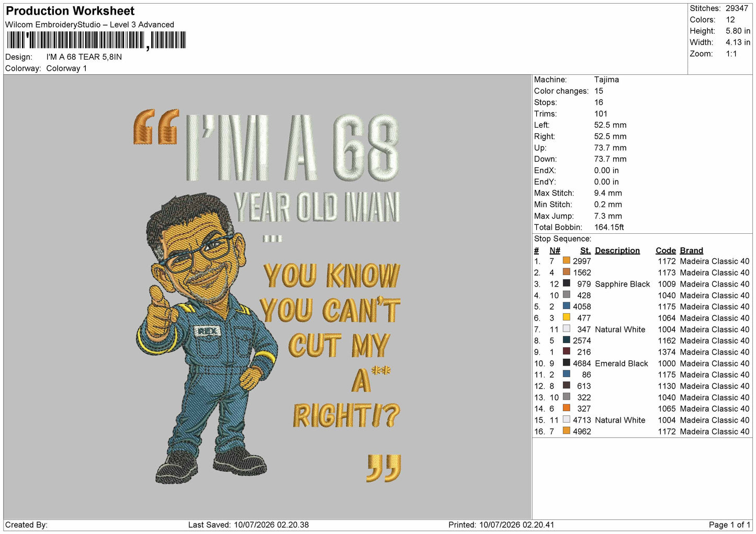
Task: Click the color swatch in stop sequence row 1
Action: click(x=566, y=260)
